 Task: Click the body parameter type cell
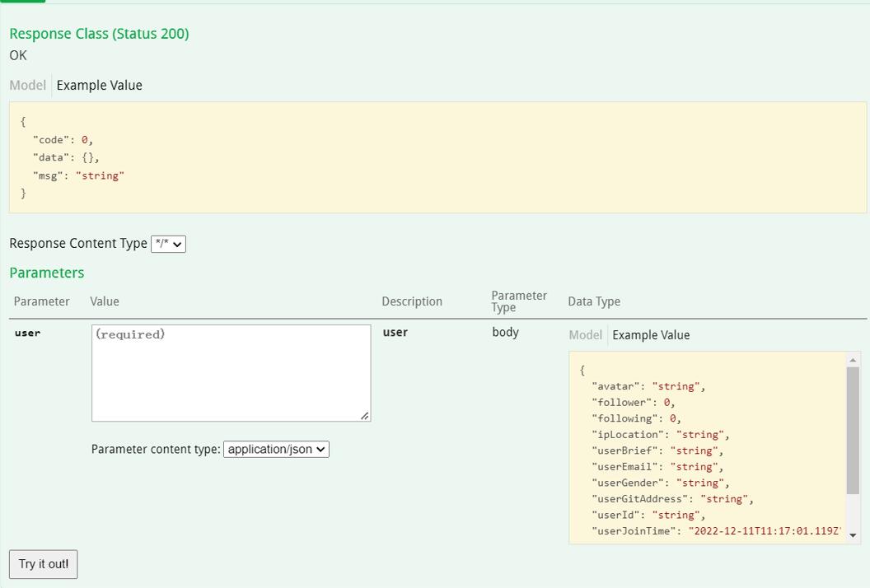[x=506, y=332]
